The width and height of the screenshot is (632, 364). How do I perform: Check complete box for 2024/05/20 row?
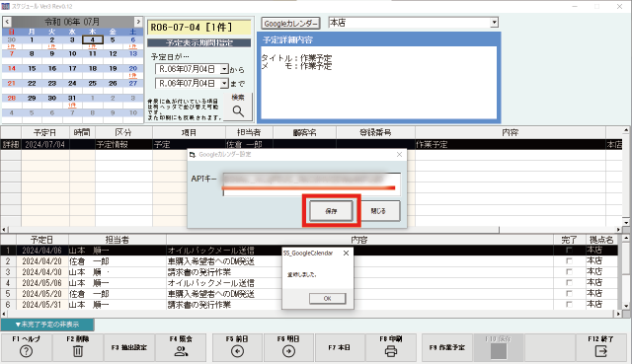click(569, 294)
